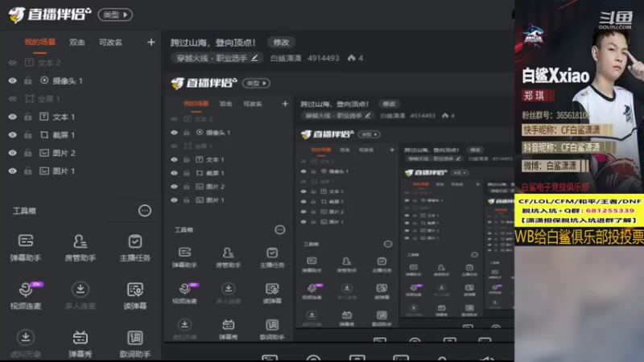
Task: Open the 歌词助手 tool
Action: [x=134, y=343]
